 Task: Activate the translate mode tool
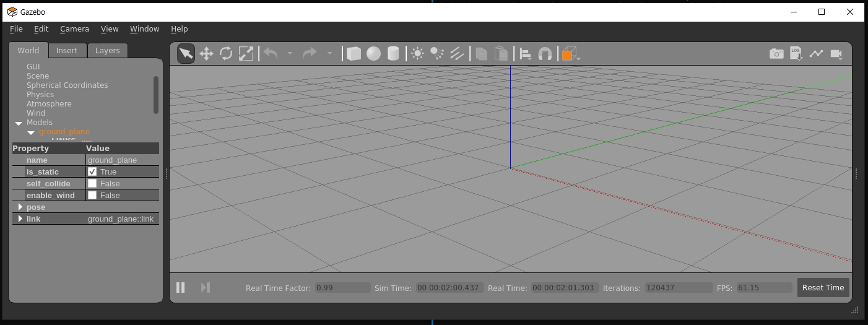[x=206, y=54]
